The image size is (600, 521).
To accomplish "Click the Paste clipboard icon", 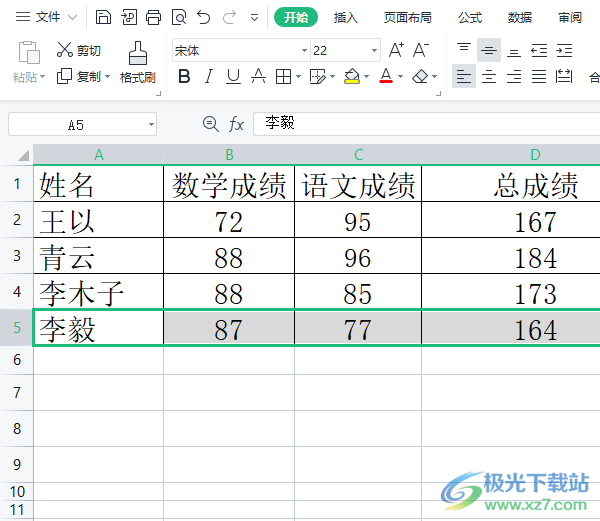I will (x=29, y=52).
